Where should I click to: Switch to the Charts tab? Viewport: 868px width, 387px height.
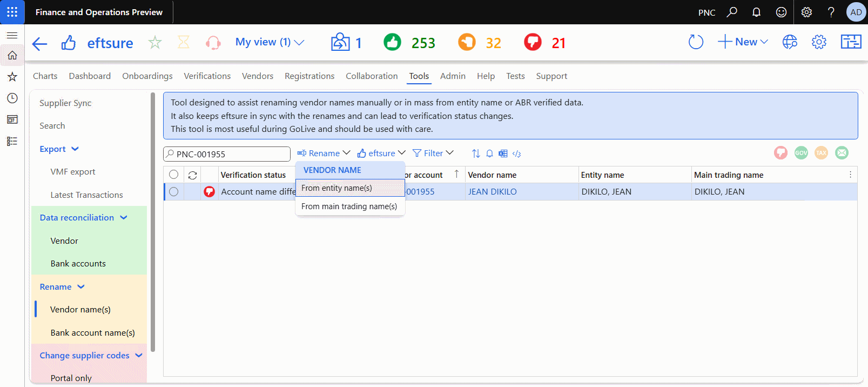click(45, 76)
